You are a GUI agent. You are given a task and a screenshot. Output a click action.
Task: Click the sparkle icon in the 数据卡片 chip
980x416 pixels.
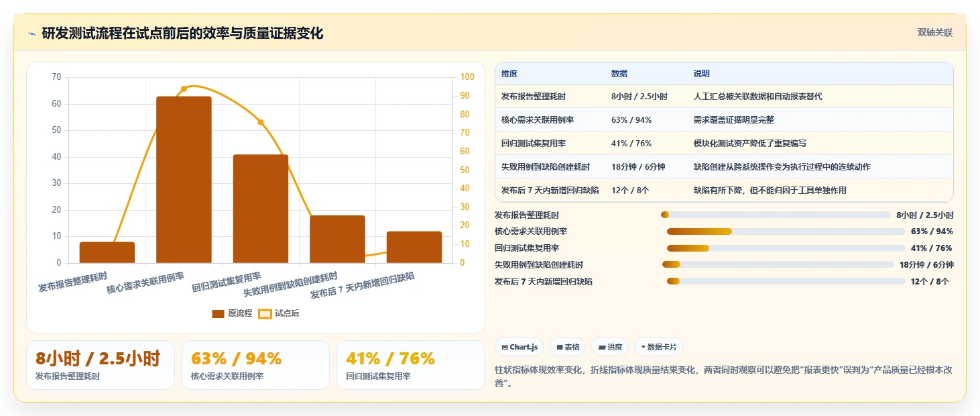(643, 347)
